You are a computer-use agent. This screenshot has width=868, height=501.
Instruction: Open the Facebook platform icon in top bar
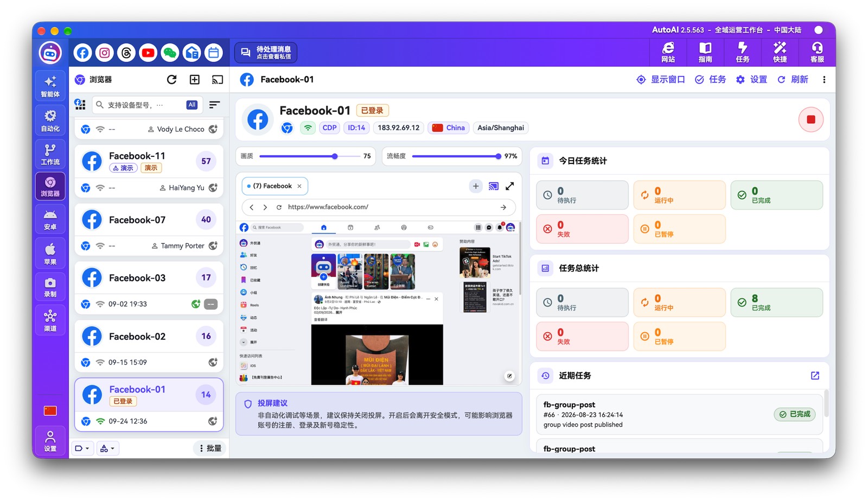coord(82,53)
